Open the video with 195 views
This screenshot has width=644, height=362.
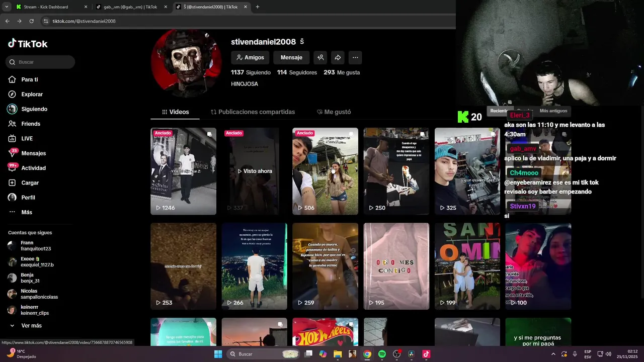[396, 266]
